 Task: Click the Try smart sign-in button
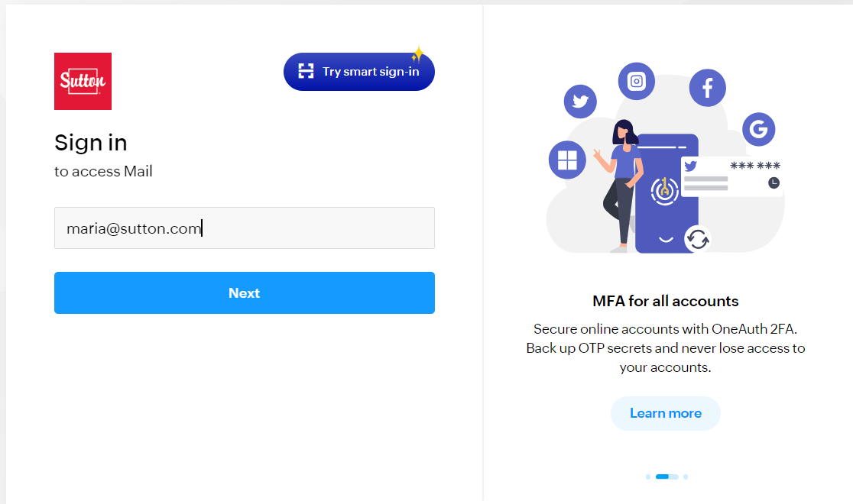pos(359,72)
